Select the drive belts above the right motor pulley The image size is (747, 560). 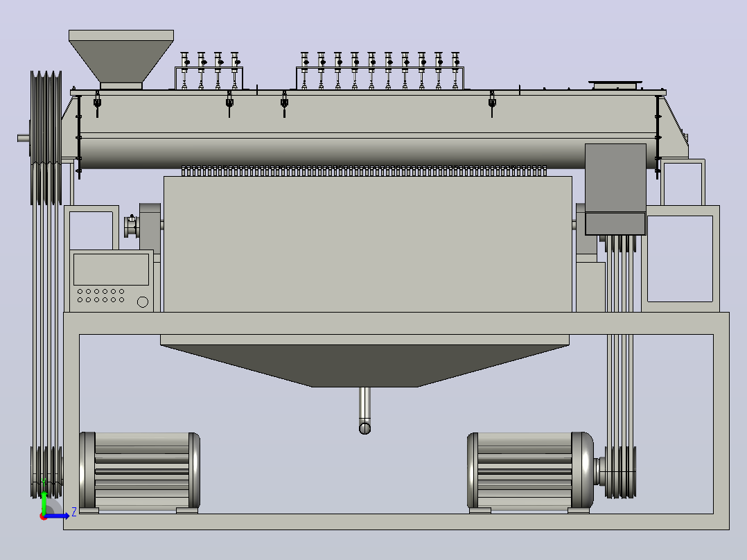click(620, 341)
